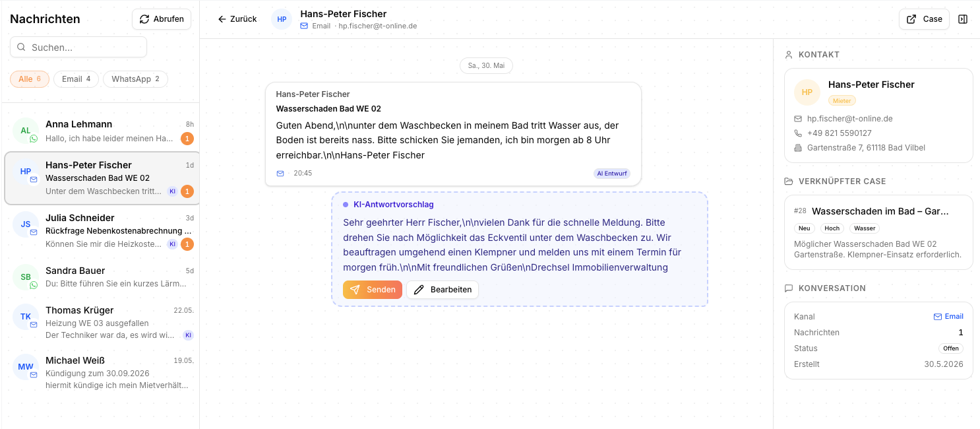Open Sandra Bauer conversation

pyautogui.click(x=101, y=277)
